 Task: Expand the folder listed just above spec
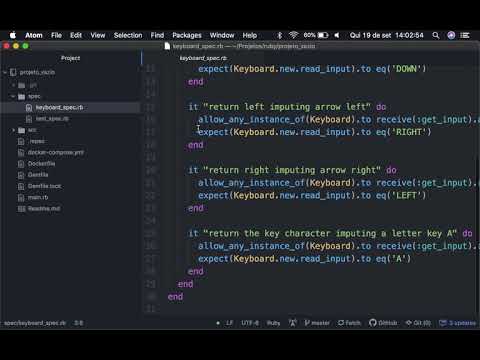click(x=14, y=85)
